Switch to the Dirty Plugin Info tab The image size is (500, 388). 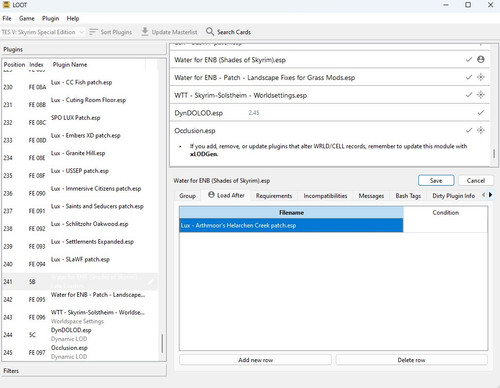pos(453,196)
